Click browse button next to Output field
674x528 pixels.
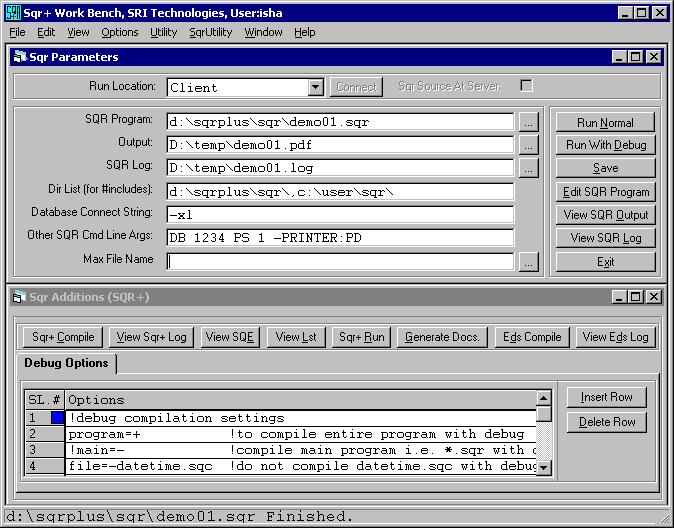point(529,145)
